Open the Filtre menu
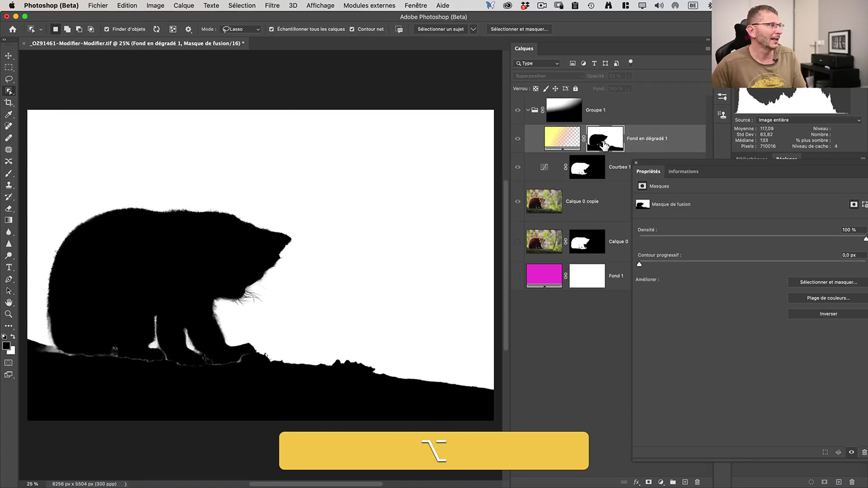This screenshot has width=868, height=488. pyautogui.click(x=272, y=5)
